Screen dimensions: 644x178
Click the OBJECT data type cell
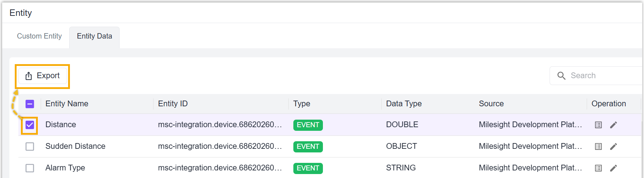click(x=401, y=146)
